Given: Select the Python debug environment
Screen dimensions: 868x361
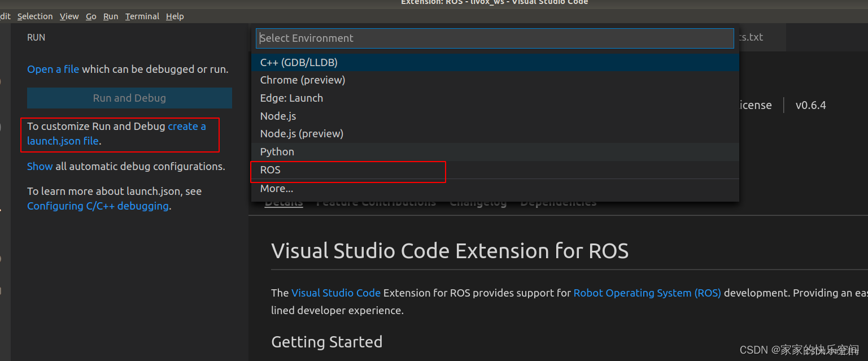Looking at the screenshot, I should click(x=277, y=151).
